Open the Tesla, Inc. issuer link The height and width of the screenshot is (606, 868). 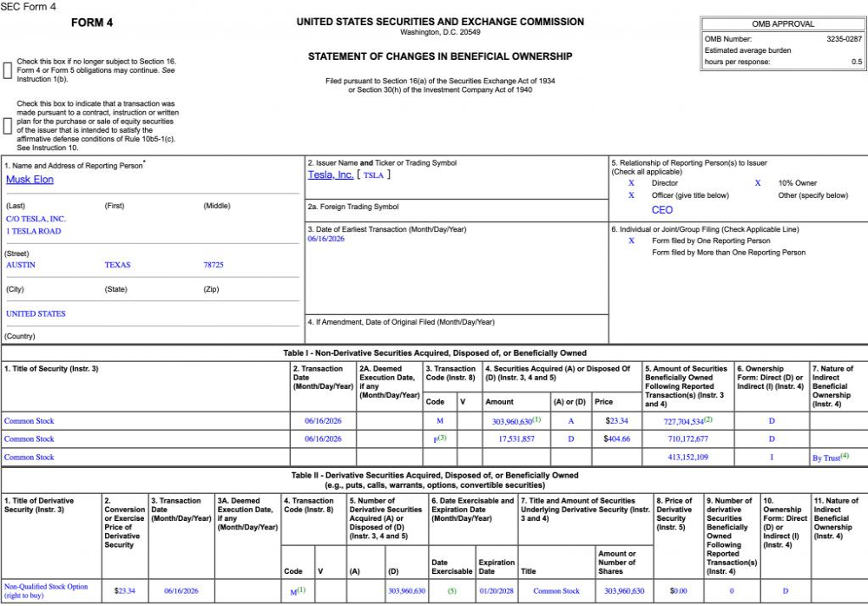tap(331, 175)
